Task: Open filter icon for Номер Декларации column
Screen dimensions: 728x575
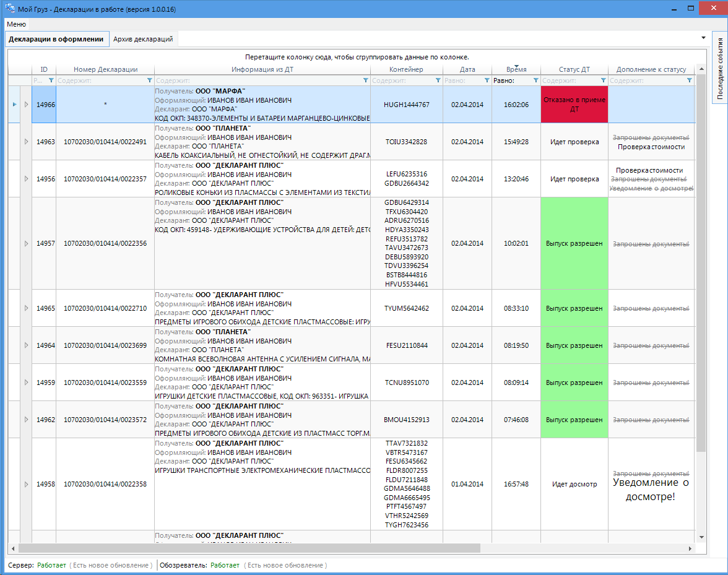Action: click(150, 80)
